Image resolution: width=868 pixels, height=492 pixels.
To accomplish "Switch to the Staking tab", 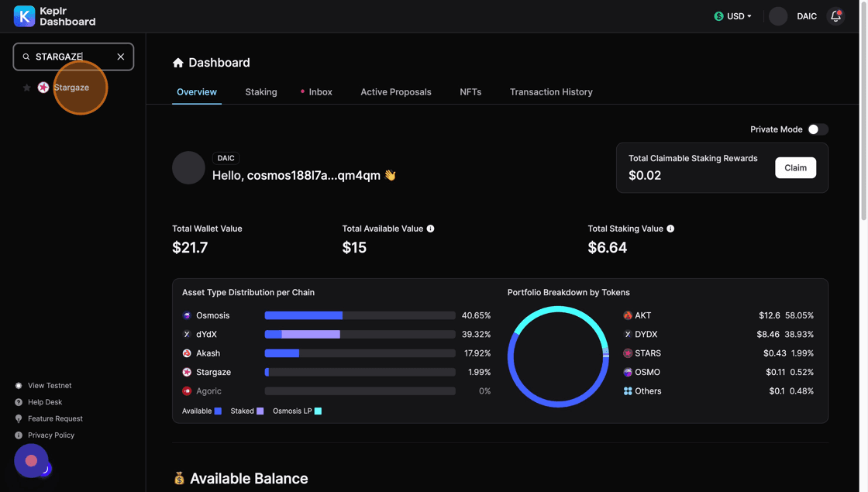I will (261, 91).
